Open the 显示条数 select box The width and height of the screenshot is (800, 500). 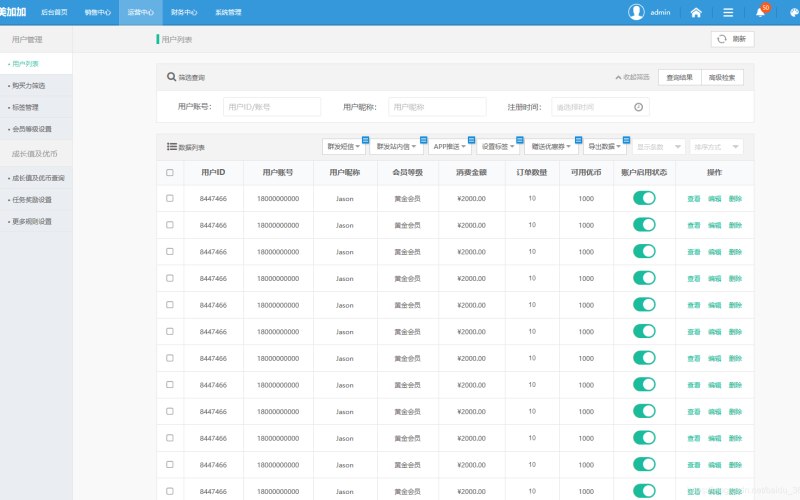pos(659,147)
